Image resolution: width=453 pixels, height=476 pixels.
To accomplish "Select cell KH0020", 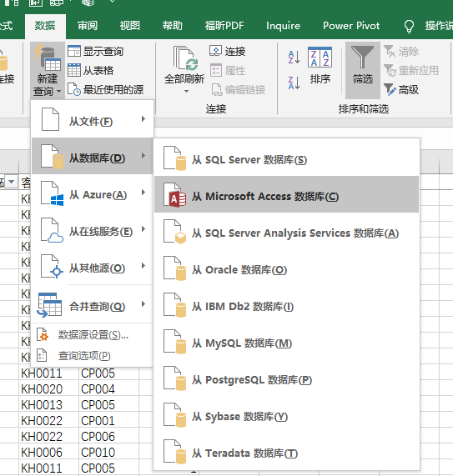I will click(x=48, y=388).
